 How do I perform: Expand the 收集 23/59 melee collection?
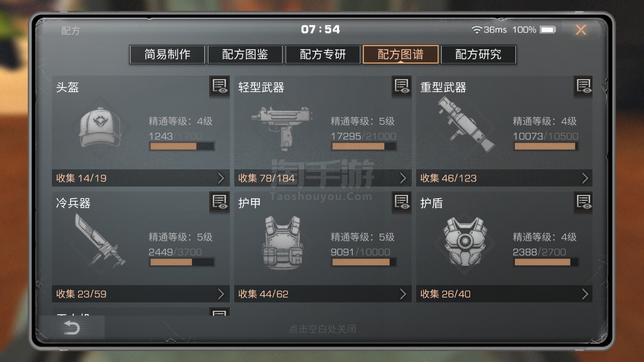pos(141,294)
